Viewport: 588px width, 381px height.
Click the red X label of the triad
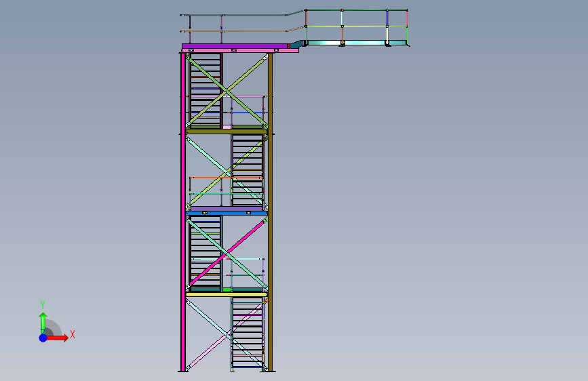(x=73, y=334)
